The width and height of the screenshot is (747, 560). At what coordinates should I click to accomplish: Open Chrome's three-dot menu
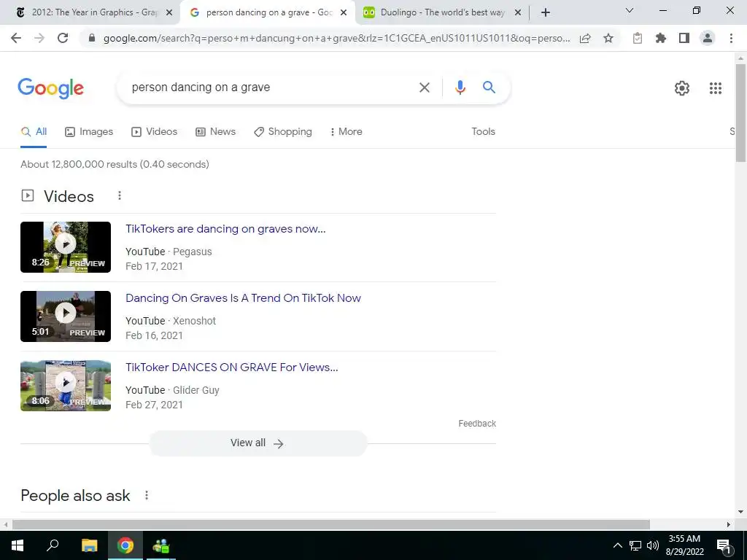tap(731, 38)
